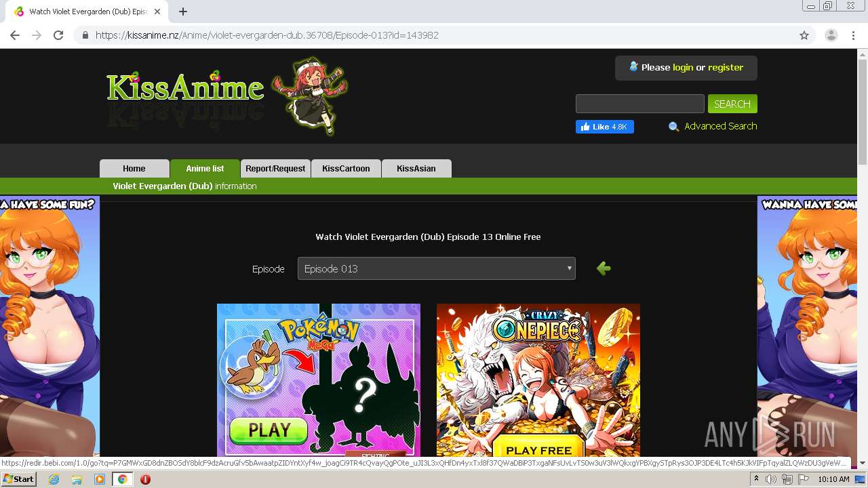Open the Anime list tab

pyautogui.click(x=205, y=169)
